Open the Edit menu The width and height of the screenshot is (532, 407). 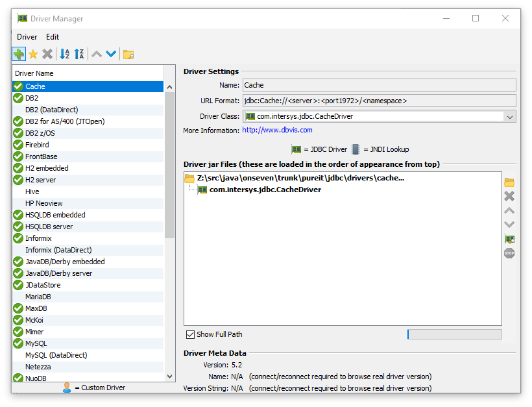point(53,37)
